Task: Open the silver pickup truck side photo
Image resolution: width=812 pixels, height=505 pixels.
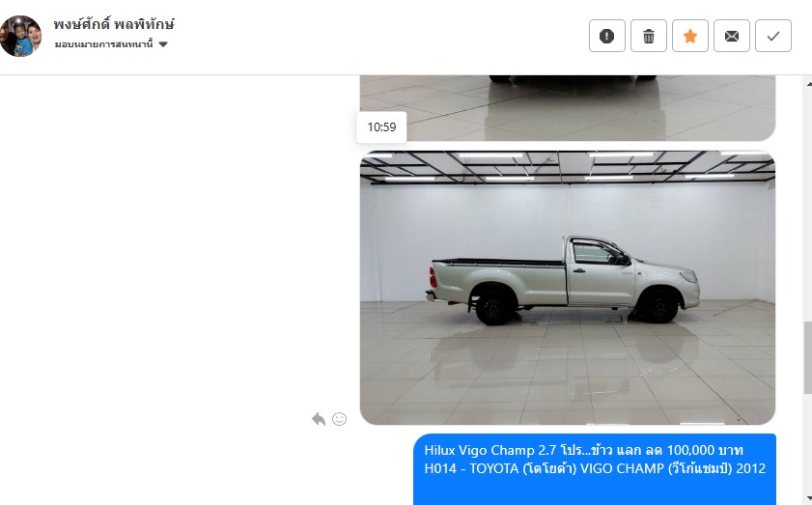Action: (x=568, y=288)
